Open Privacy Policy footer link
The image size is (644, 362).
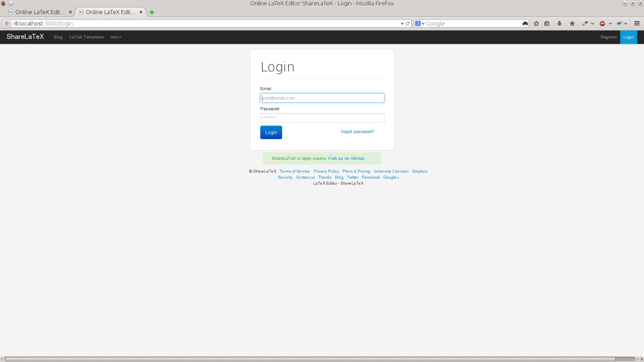coord(326,171)
